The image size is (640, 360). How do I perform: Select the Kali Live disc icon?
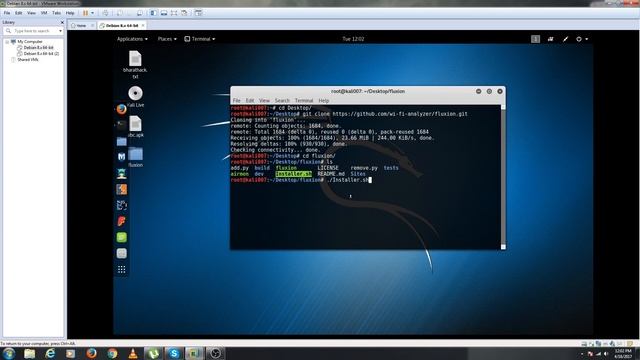click(136, 97)
